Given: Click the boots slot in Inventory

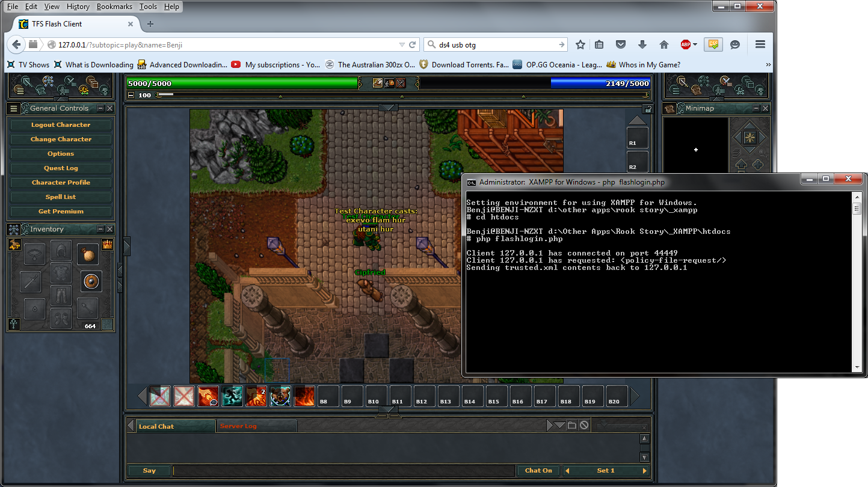Looking at the screenshot, I should [x=61, y=318].
